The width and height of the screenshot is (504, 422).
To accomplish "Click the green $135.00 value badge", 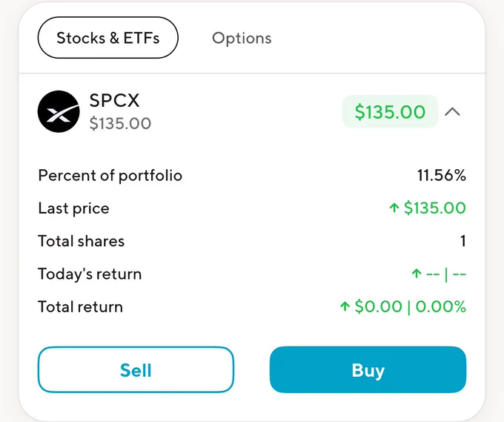I will (390, 111).
